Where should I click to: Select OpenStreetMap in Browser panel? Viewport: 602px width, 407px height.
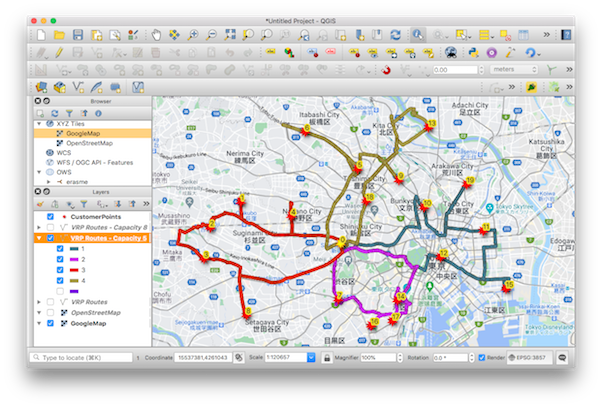click(x=89, y=143)
